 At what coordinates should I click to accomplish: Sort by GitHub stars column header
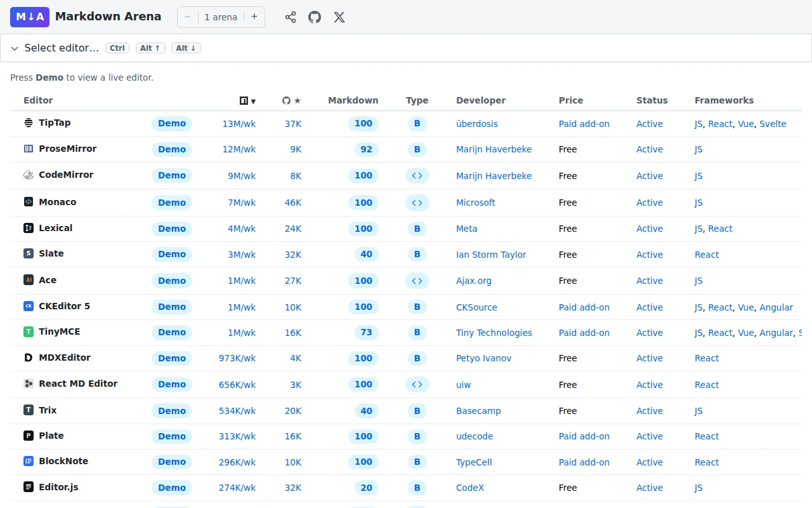click(292, 100)
